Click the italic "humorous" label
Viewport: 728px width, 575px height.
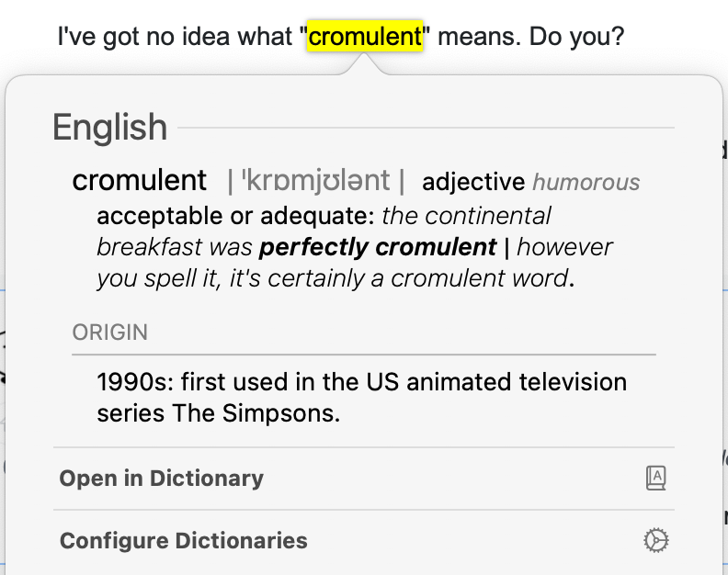click(586, 182)
